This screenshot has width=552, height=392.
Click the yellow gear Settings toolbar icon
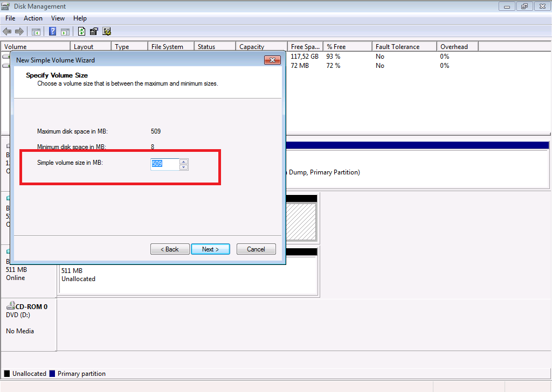coord(107,32)
